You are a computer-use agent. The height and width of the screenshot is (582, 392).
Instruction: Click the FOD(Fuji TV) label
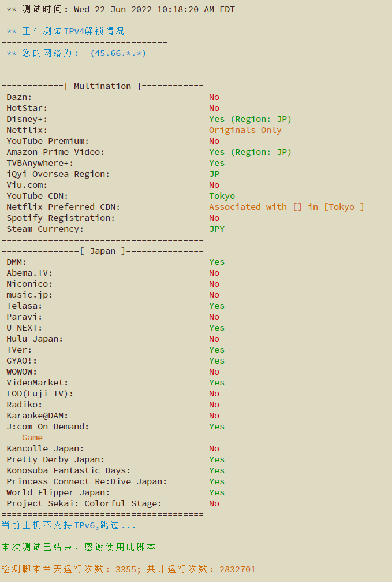point(40,394)
